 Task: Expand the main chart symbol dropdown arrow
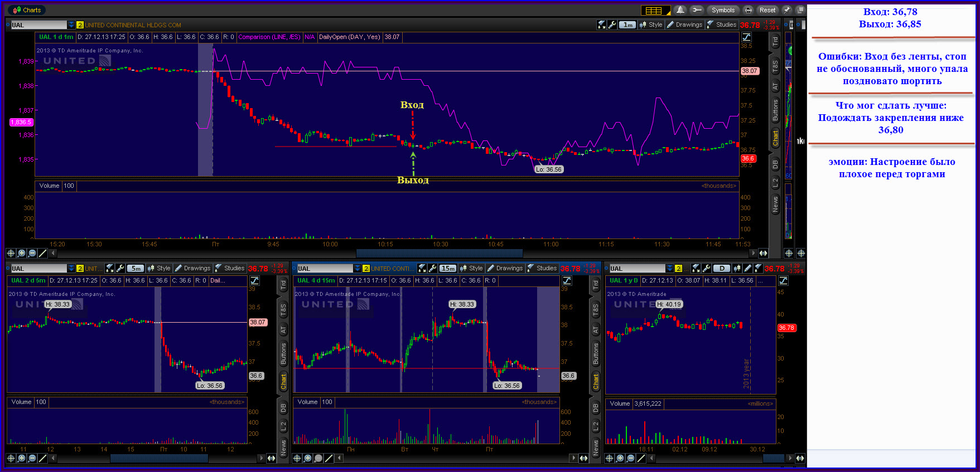71,25
